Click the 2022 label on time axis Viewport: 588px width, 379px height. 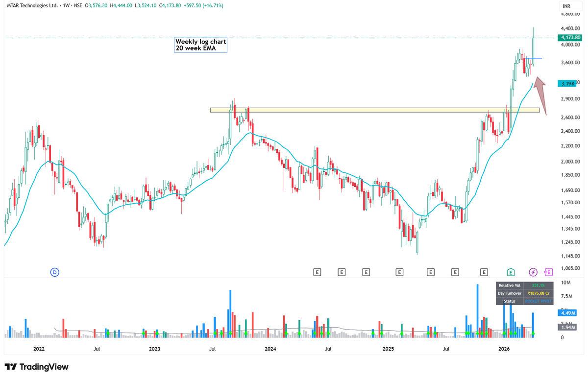coord(39,349)
